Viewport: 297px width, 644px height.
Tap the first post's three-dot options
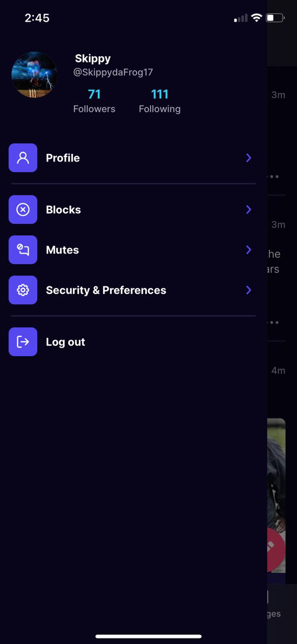coord(273,177)
